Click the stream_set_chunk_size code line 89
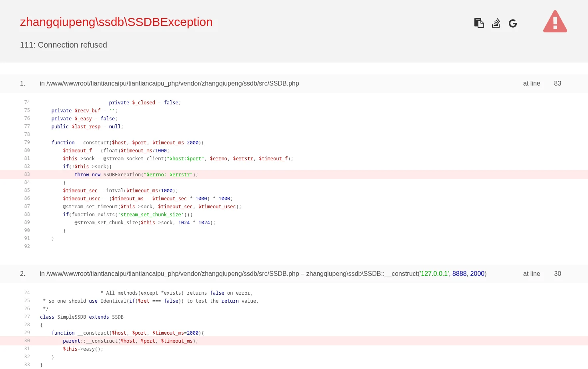588x369 pixels. point(145,223)
